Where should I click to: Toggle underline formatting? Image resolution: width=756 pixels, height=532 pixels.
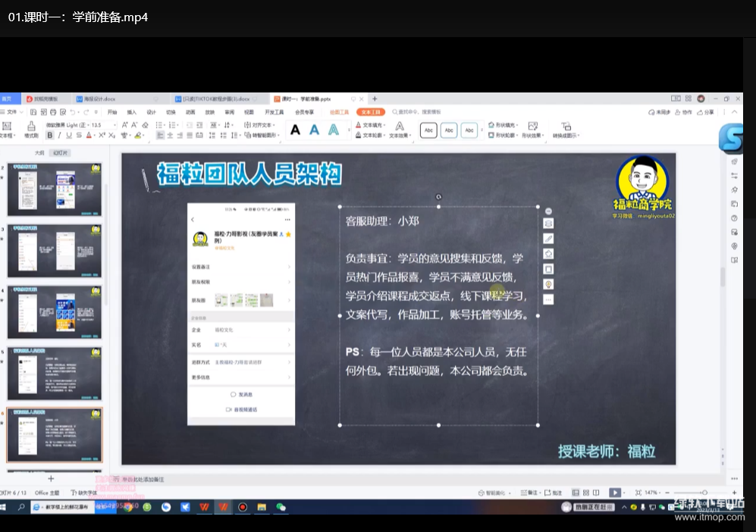pos(69,136)
